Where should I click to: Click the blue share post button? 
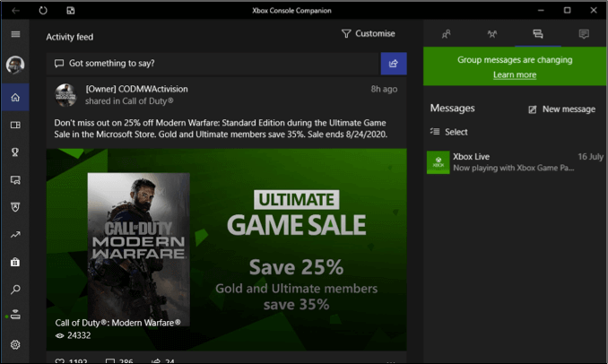point(394,64)
